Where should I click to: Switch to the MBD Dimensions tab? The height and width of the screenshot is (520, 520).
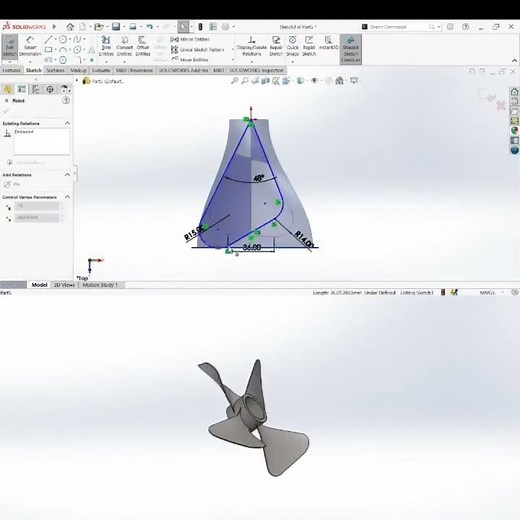tap(134, 70)
